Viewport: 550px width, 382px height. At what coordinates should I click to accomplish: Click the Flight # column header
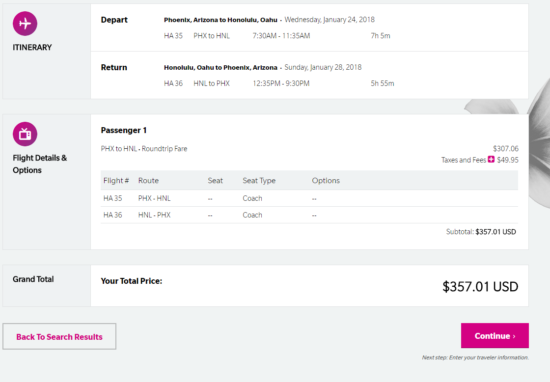[x=116, y=181]
